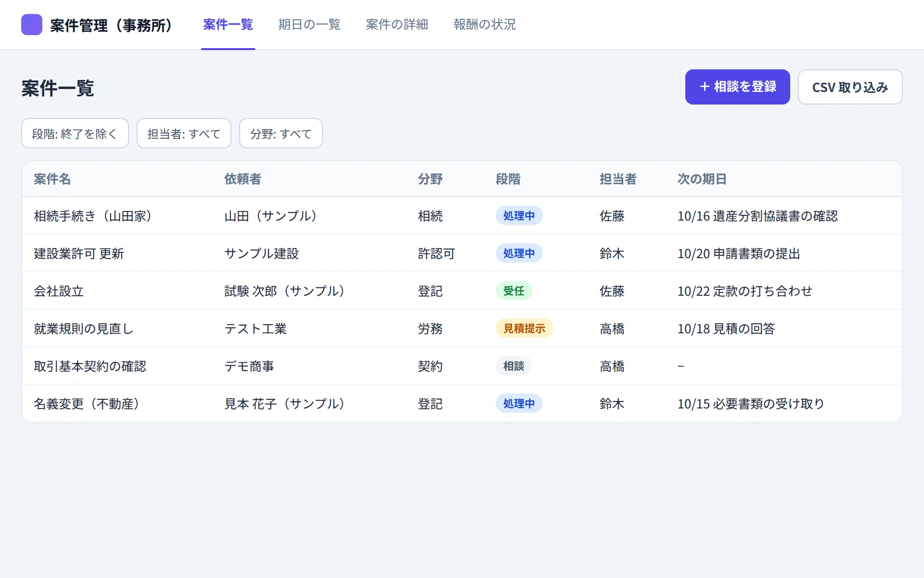Click the 処理中 badge for 名義変更
Image resolution: width=924 pixels, height=578 pixels.
coord(519,403)
